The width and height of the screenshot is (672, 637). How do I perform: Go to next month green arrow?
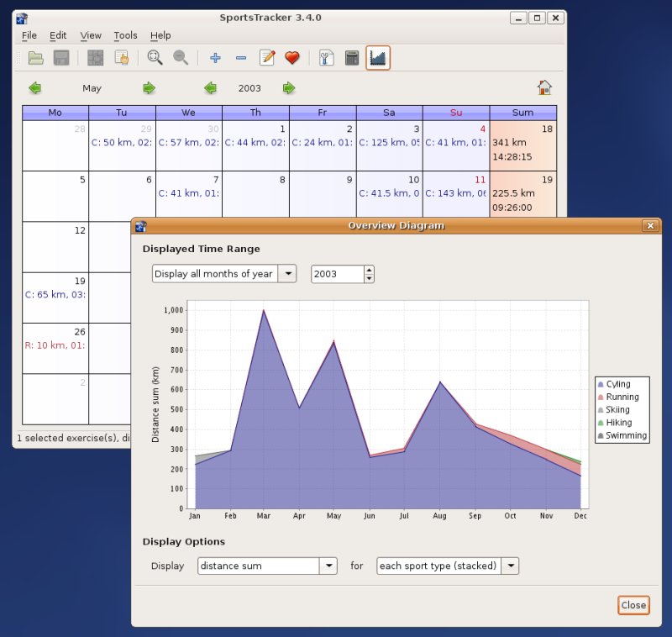click(x=149, y=88)
